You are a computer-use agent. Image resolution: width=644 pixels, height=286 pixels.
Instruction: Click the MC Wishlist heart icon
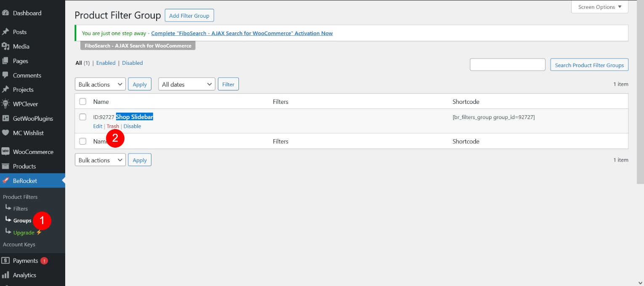click(5, 133)
